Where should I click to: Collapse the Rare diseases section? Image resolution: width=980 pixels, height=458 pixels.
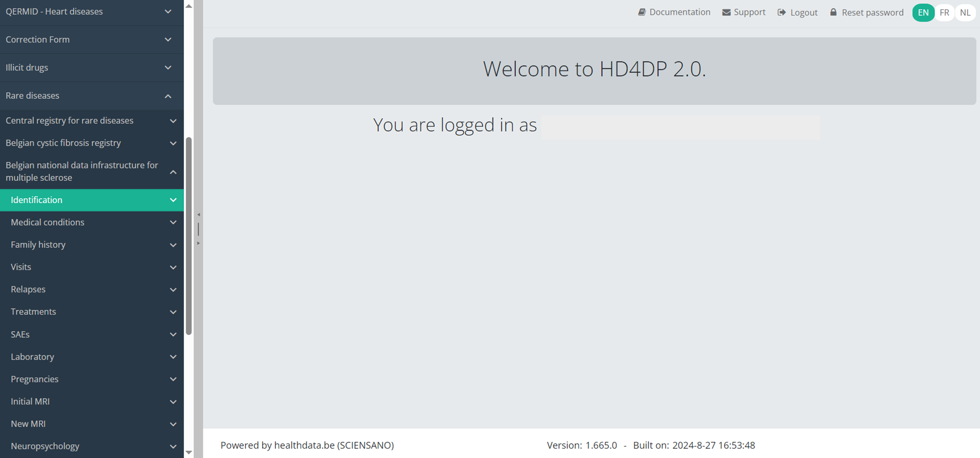(x=168, y=96)
